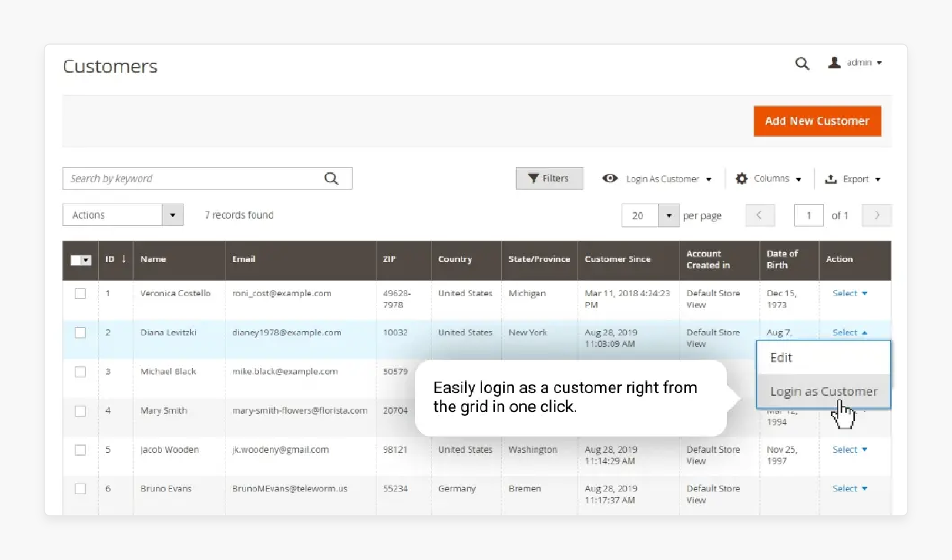Go to previous page arrow
Screen dimensions: 952x560
tap(760, 215)
